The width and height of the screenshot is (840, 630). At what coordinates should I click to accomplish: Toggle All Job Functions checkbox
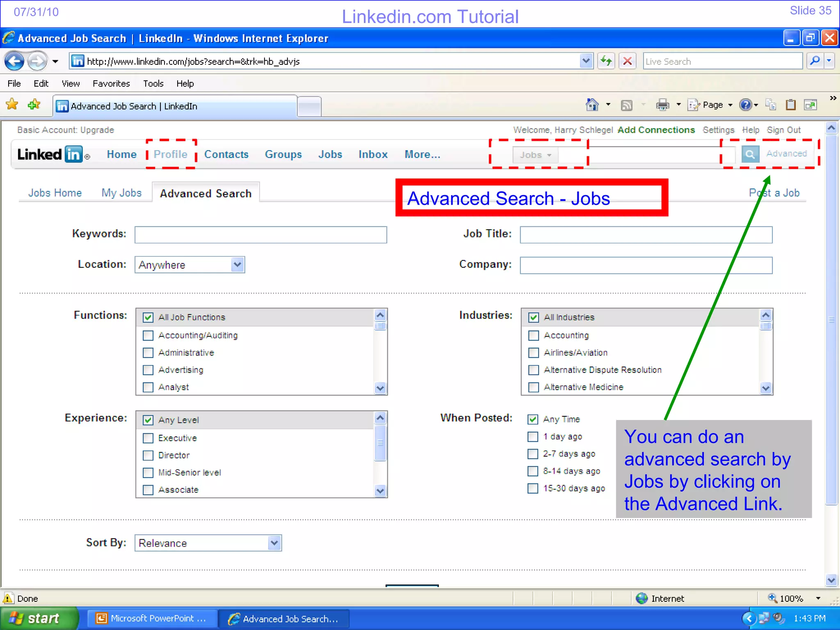[148, 317]
